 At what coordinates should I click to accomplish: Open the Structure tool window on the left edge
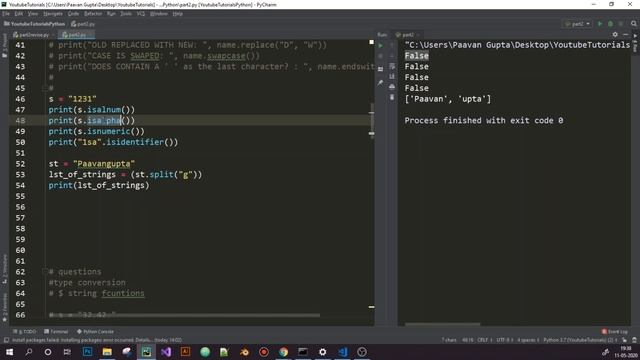tap(4, 269)
